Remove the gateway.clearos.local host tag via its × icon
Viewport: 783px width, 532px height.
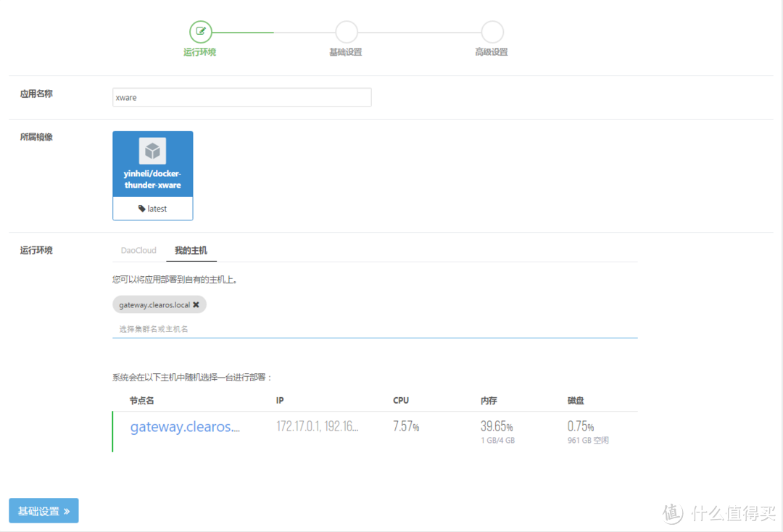(196, 304)
